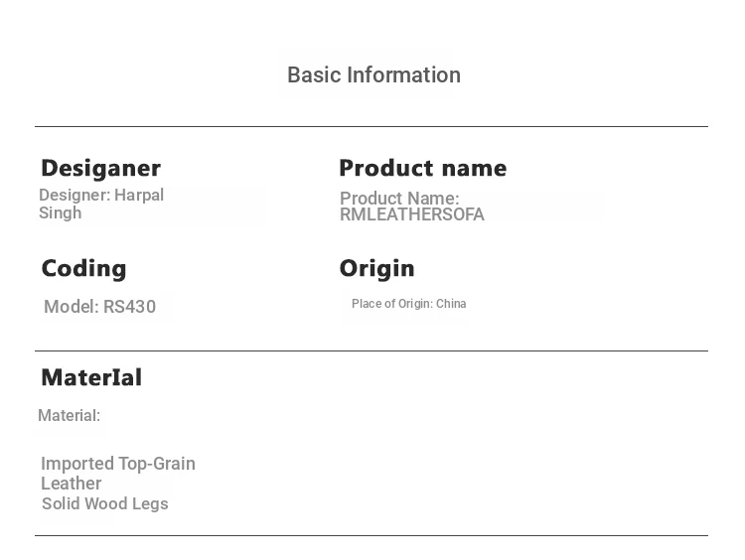745x560 pixels.
Task: Click the Origin section heading
Action: coord(376,268)
